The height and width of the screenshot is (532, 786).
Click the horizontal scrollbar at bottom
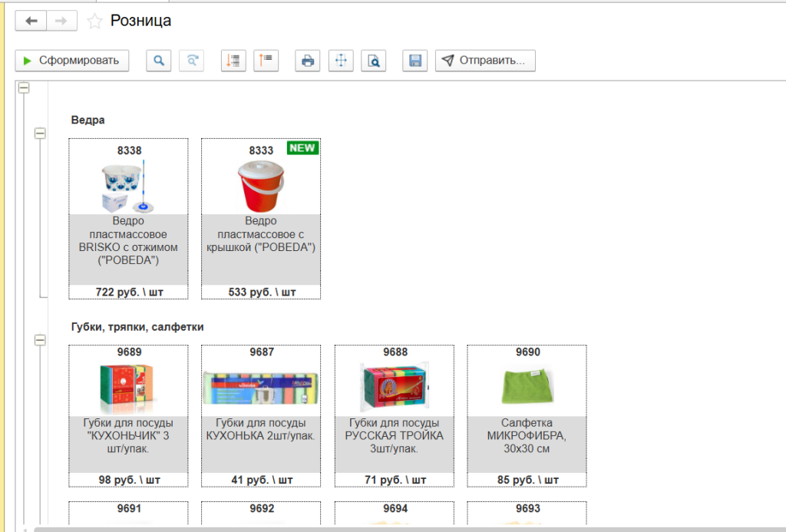(384, 528)
